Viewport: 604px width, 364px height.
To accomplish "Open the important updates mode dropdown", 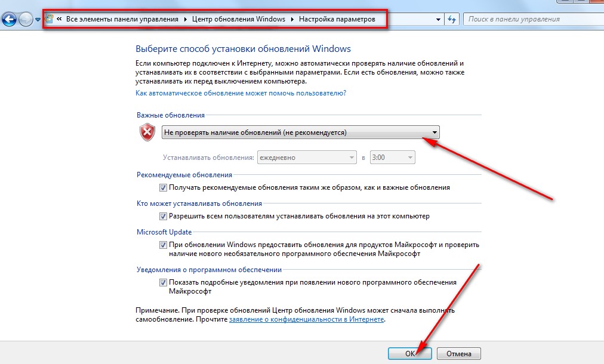I will click(x=300, y=132).
